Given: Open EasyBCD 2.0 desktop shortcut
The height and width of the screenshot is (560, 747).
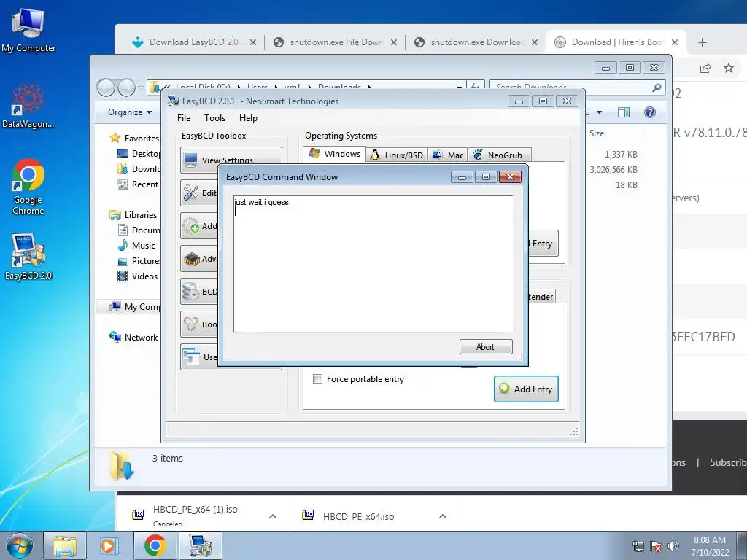Looking at the screenshot, I should tap(28, 256).
